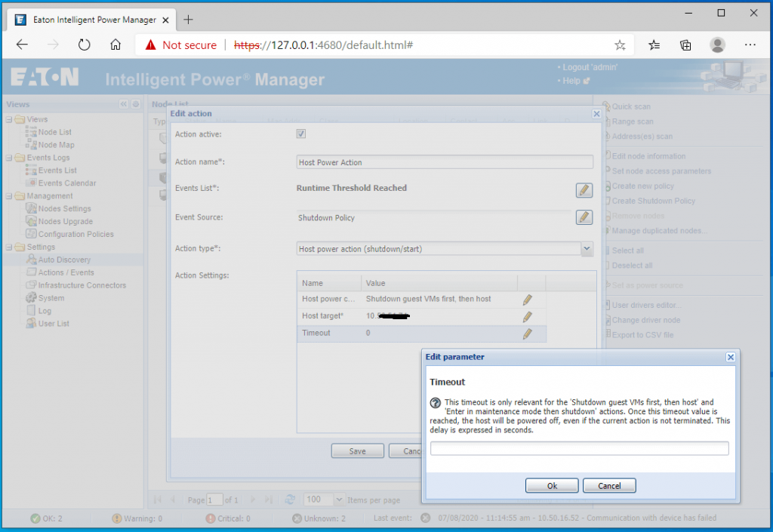The image size is (773, 532).
Task: Collapse the Views tree folder
Action: point(9,119)
